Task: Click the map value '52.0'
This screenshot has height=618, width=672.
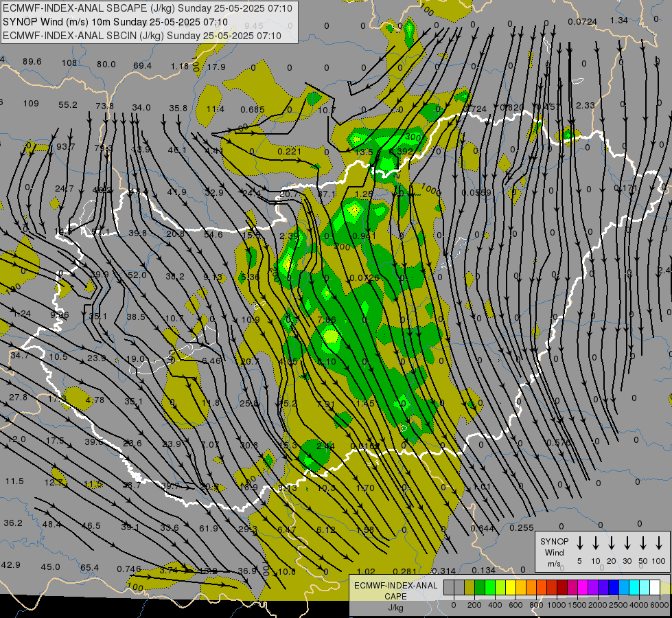Action: (x=137, y=275)
